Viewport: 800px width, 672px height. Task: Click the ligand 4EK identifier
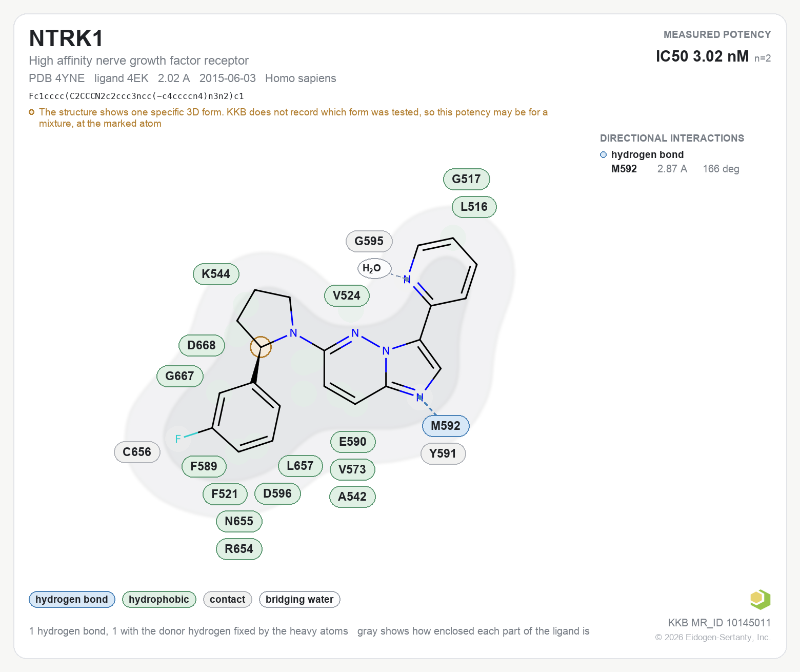[x=122, y=78]
